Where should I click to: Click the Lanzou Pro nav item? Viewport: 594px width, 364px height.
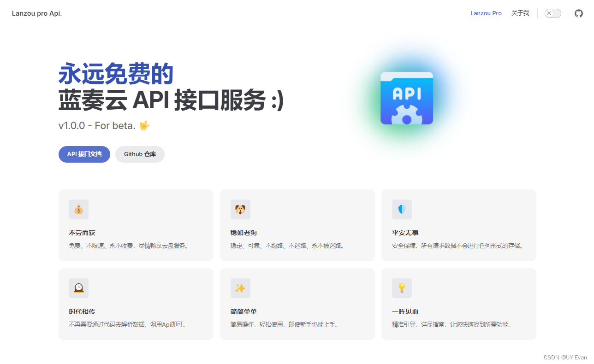tap(486, 13)
